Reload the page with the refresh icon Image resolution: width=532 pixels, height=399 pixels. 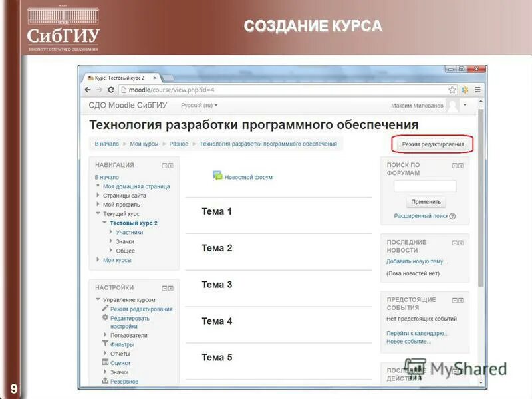click(x=111, y=90)
